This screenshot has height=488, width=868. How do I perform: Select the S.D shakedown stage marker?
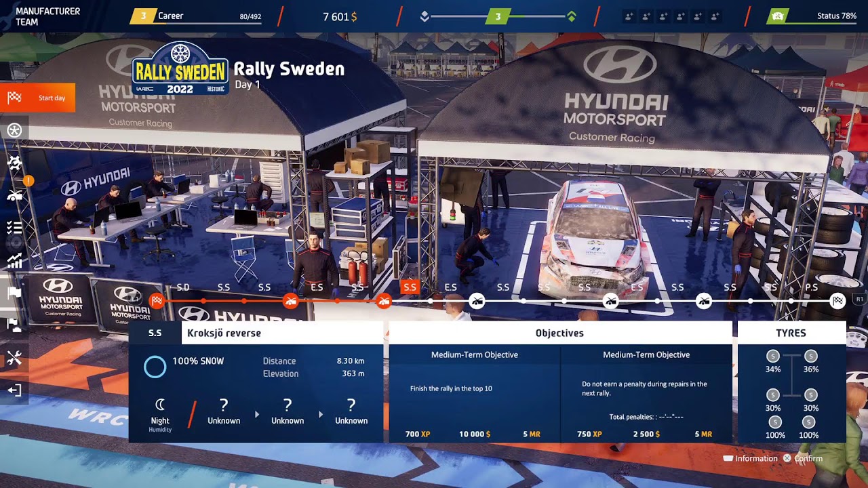click(x=182, y=287)
